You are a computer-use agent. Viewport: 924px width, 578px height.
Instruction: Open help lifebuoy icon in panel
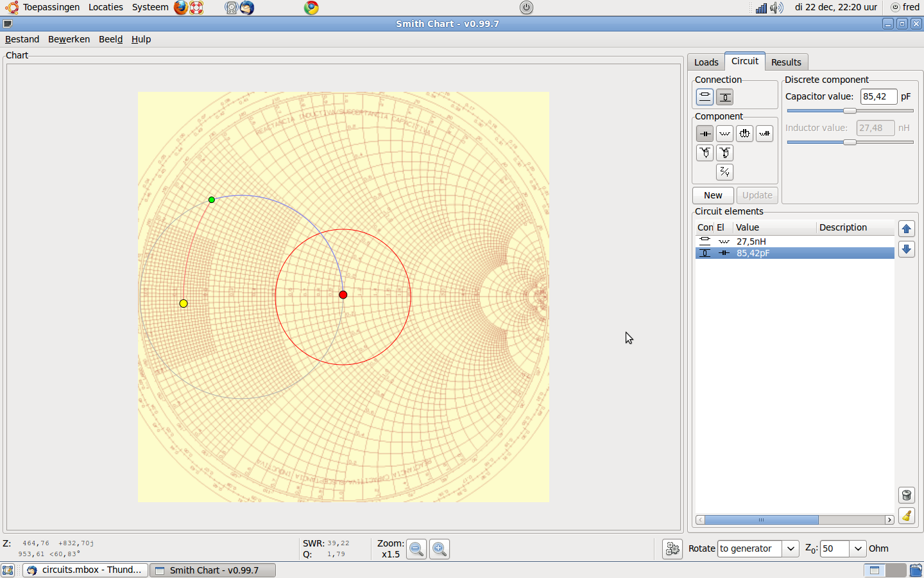[x=196, y=8]
